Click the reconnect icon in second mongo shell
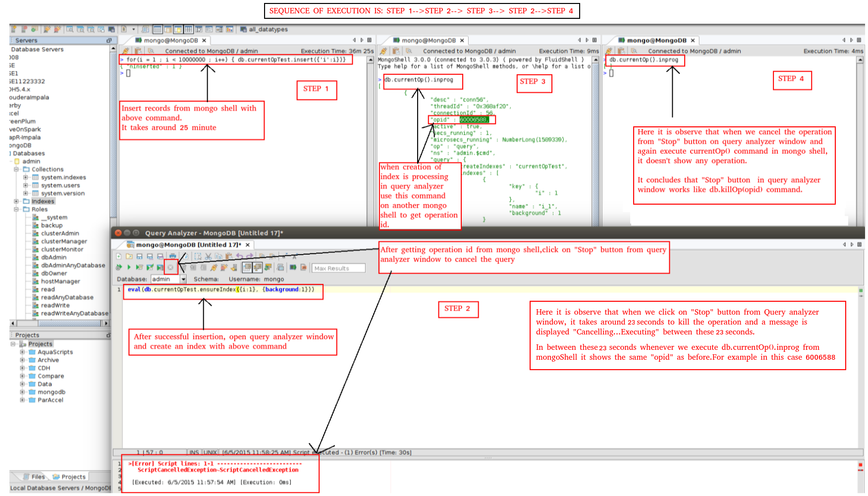Screen dimensions: 868x496 point(383,51)
